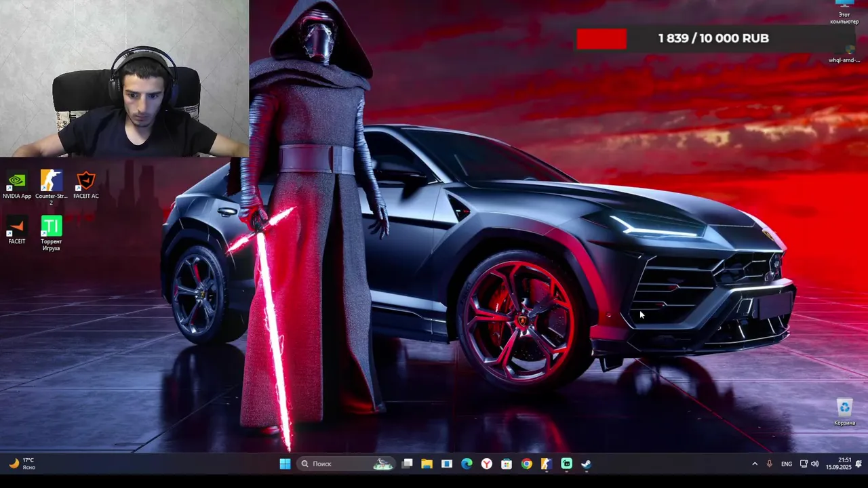Click the microphone tray indicator
Screen dimensions: 868x488
(x=769, y=464)
